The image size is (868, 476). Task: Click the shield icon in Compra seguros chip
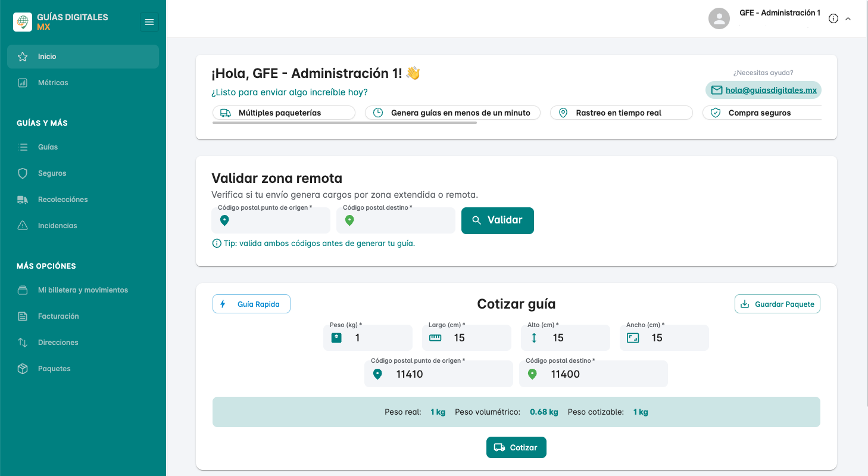click(x=716, y=113)
